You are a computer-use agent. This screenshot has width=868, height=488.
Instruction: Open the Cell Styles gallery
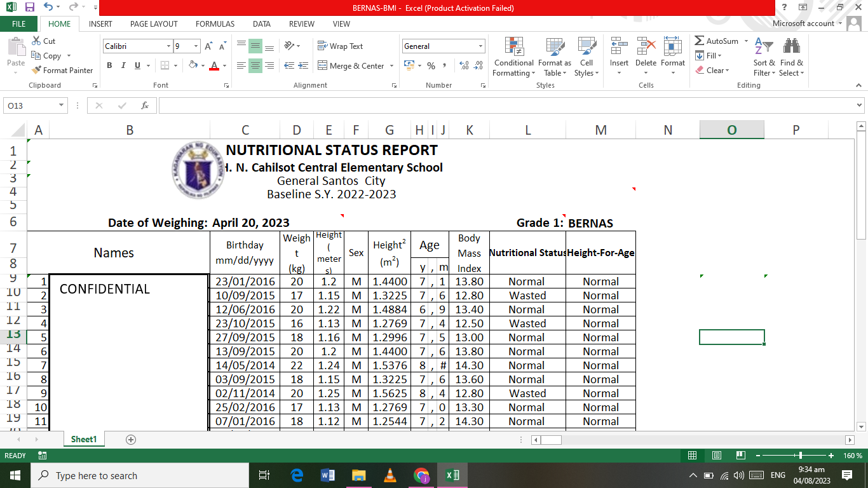[x=587, y=57]
